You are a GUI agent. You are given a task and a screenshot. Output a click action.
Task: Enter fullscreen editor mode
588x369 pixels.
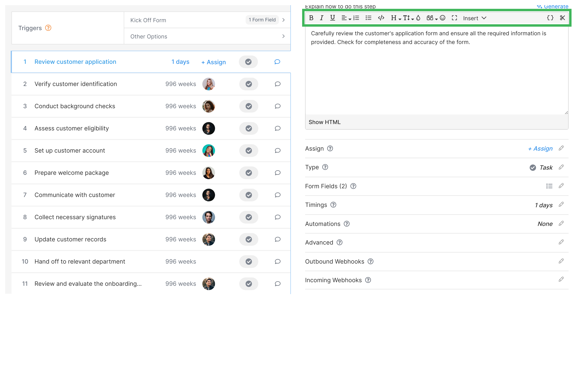pos(454,18)
